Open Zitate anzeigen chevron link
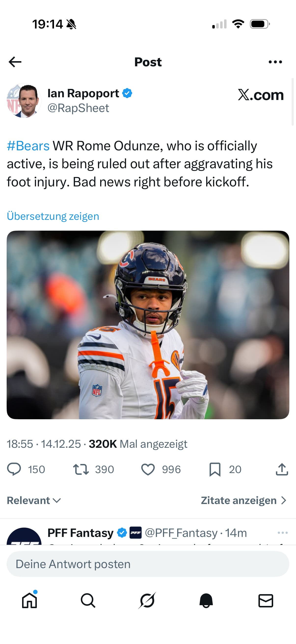 click(243, 500)
